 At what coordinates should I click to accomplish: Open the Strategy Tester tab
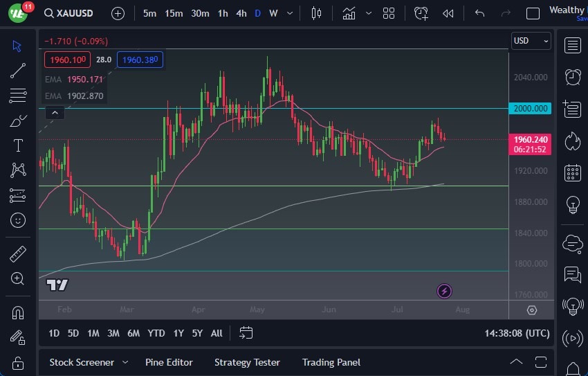tap(247, 362)
